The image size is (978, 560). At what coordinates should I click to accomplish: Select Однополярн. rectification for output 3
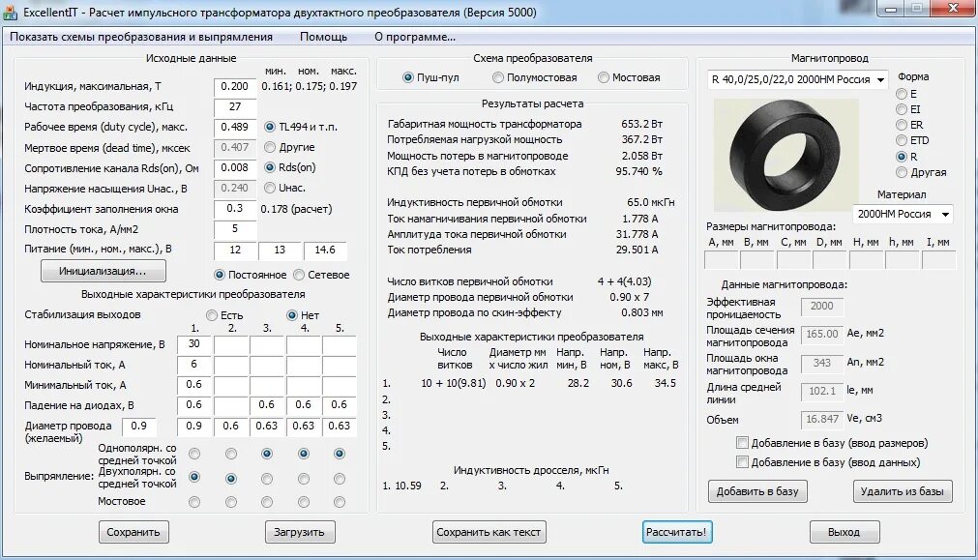(267, 454)
